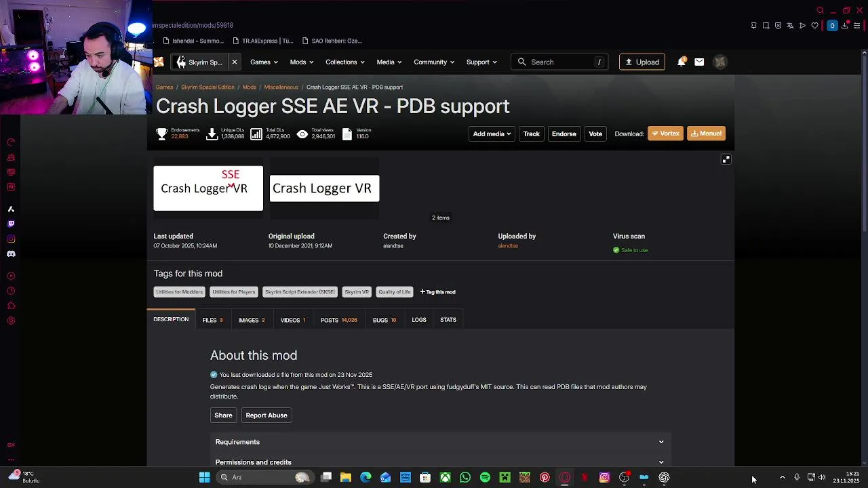Expand Permissions and credits section

[x=440, y=461]
